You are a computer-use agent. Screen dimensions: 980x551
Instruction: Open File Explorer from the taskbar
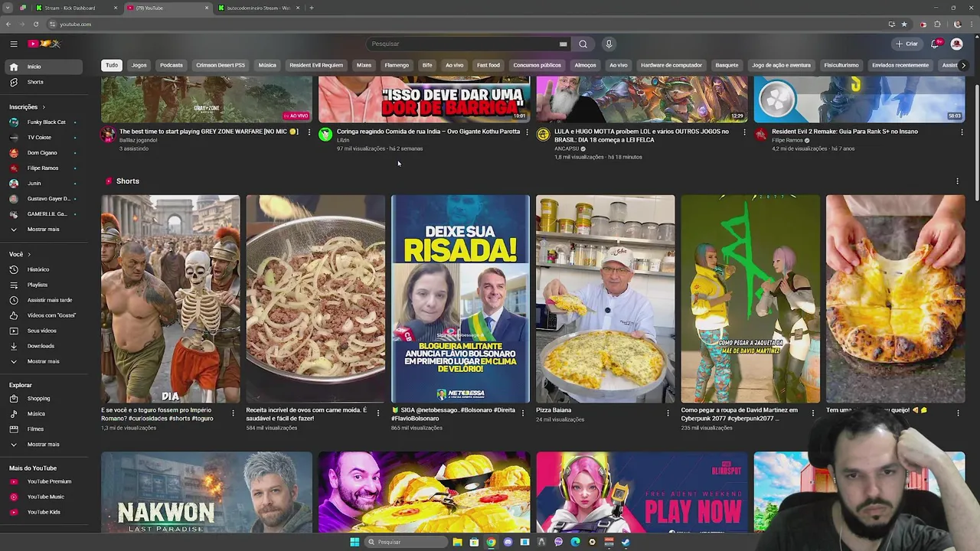pos(457,542)
